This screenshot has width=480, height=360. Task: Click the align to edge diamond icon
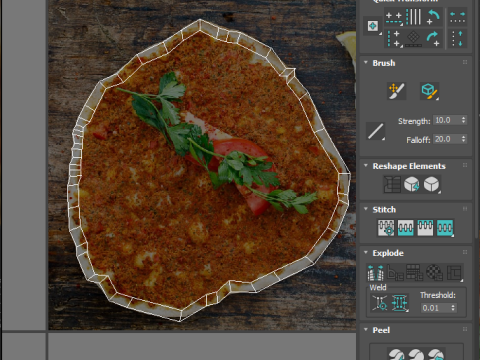414,38
